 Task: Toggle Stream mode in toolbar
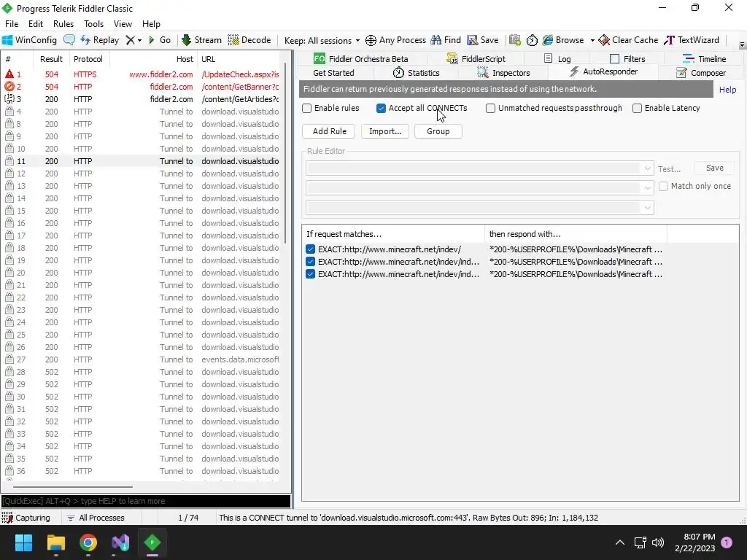coord(202,40)
